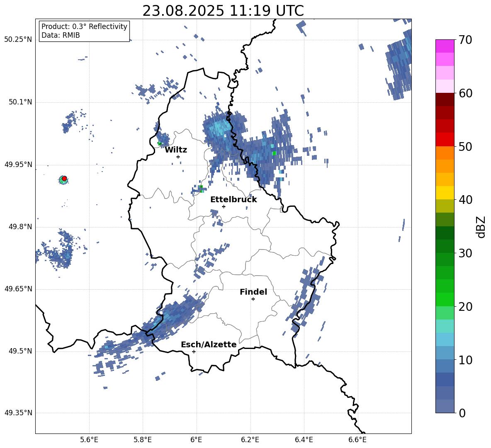The image size is (491, 448).
Task: Click the 6.6°E longitude label
Action: [x=357, y=440]
